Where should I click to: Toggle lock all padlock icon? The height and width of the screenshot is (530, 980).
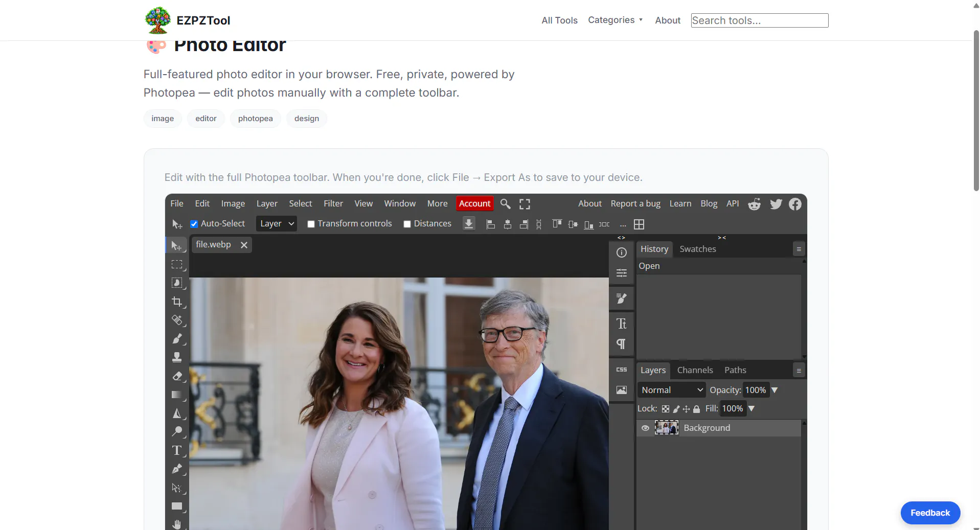696,409
